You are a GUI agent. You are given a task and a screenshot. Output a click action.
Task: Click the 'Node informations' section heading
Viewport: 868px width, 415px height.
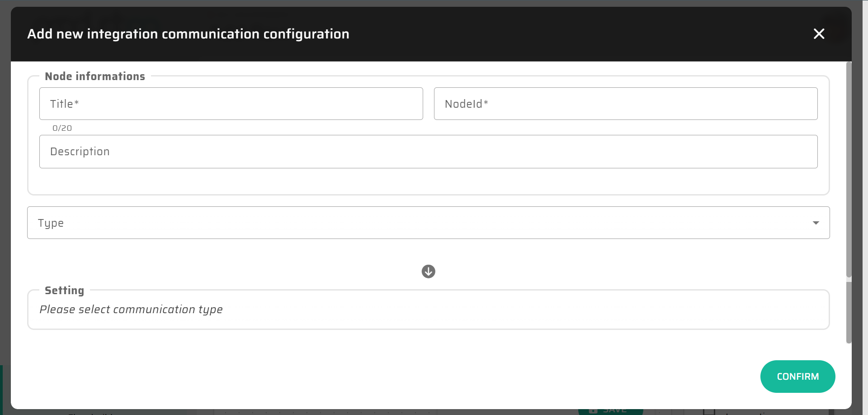[x=95, y=76]
